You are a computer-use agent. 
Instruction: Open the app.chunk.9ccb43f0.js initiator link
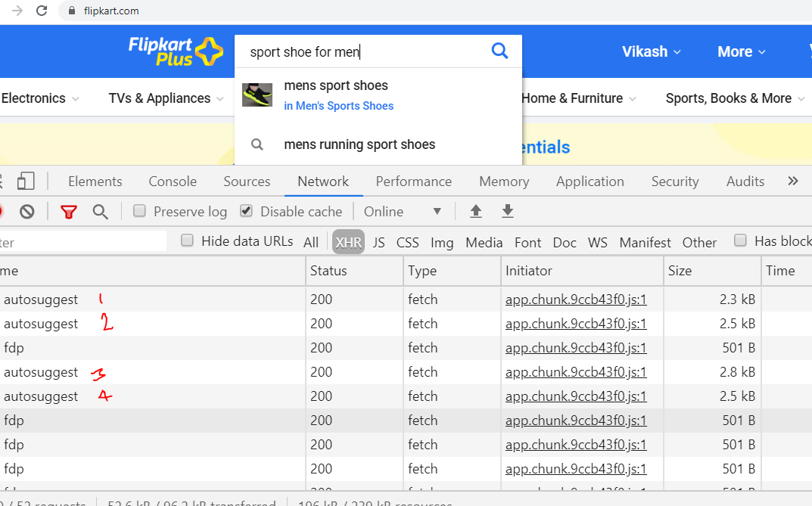click(575, 299)
